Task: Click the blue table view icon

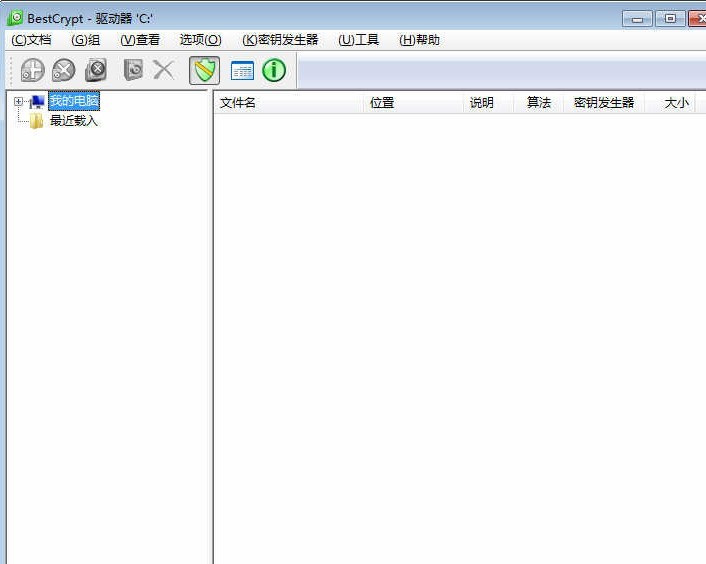Action: point(242,71)
